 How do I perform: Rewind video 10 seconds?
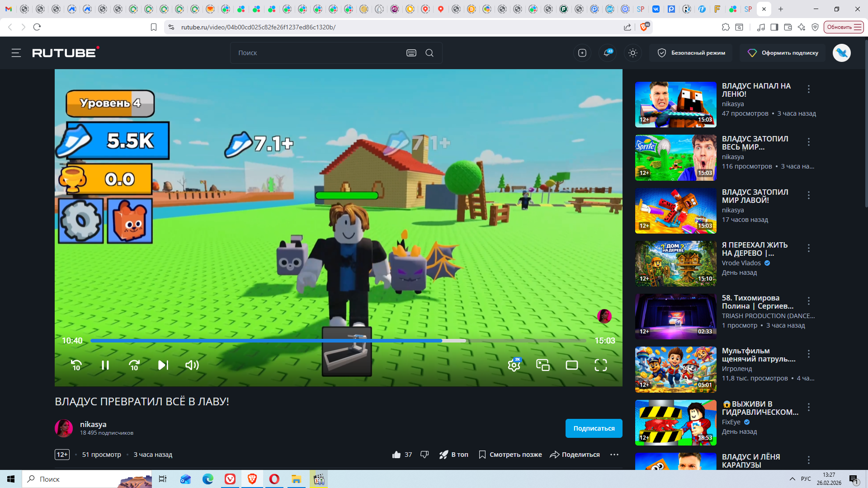(76, 365)
